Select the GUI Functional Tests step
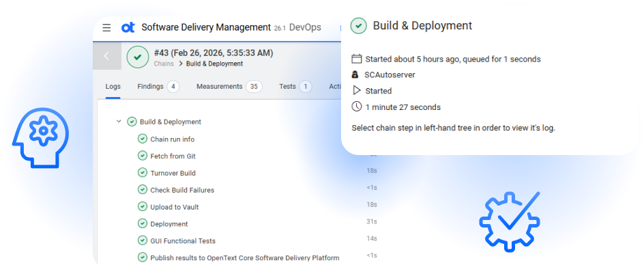Image resolution: width=644 pixels, height=276 pixels. point(183,240)
